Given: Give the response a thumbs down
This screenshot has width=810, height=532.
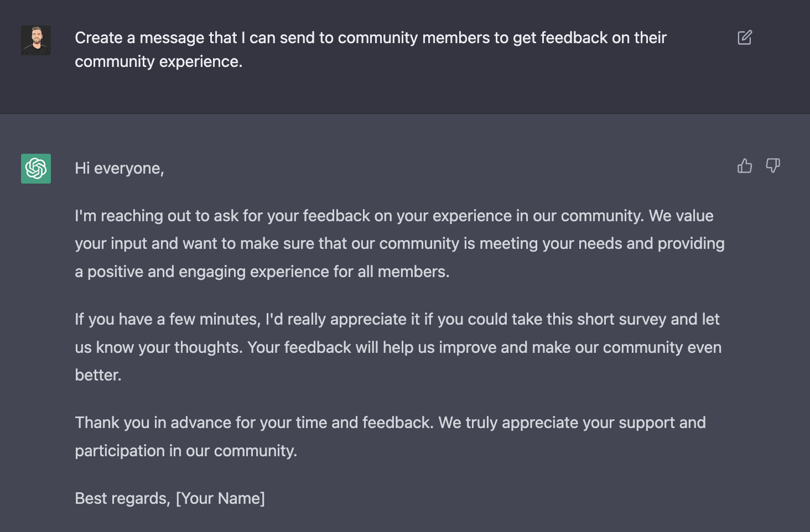Looking at the screenshot, I should [x=773, y=166].
